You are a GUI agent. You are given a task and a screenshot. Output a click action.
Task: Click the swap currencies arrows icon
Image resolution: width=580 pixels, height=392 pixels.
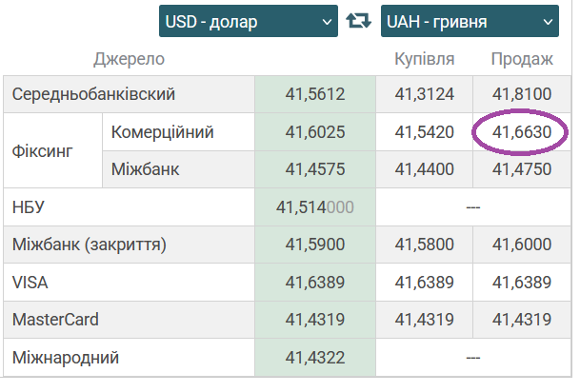pyautogui.click(x=359, y=21)
